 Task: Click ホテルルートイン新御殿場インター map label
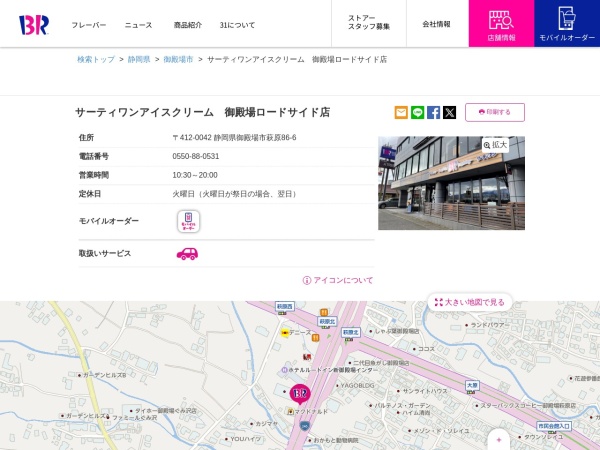coord(329,370)
